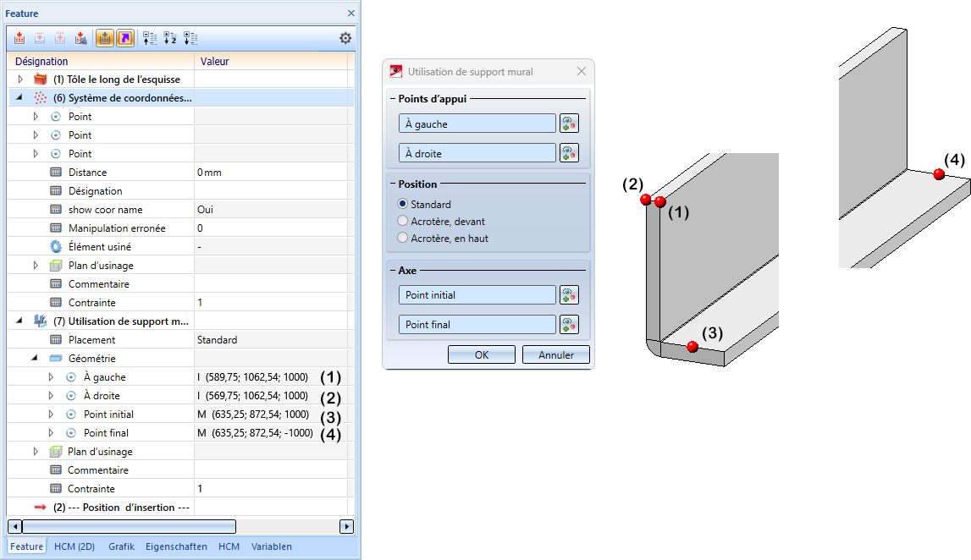The height and width of the screenshot is (560, 971).
Task: Click the red Position d'insertion arrow icon
Action: coord(41,508)
